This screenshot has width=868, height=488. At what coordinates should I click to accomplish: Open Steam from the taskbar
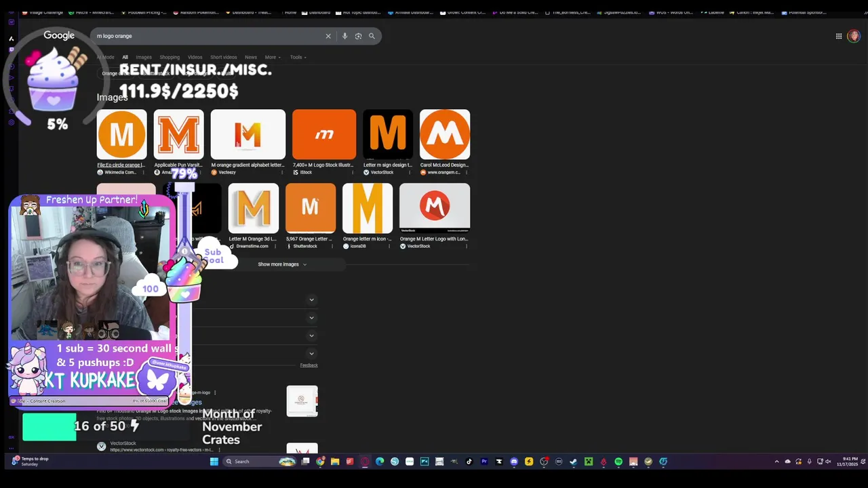click(x=574, y=462)
